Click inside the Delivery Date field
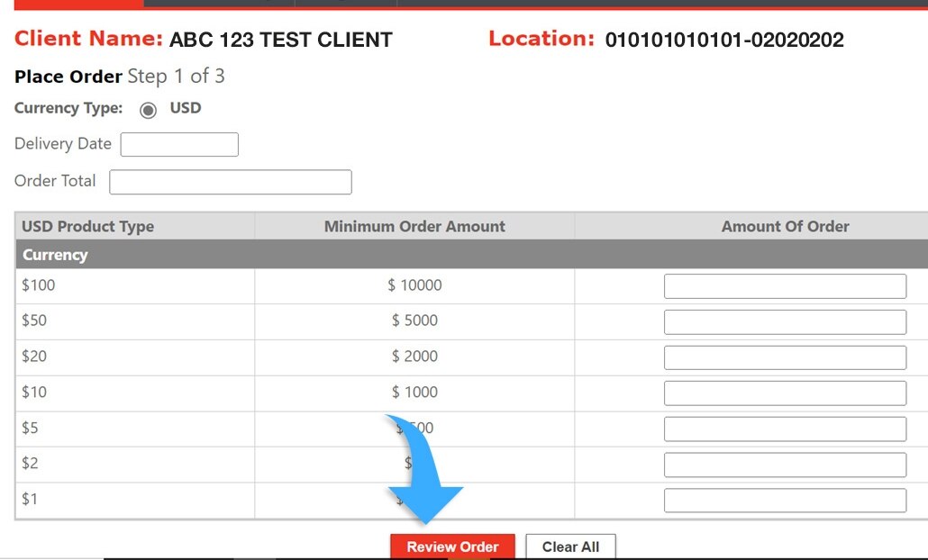Image resolution: width=928 pixels, height=560 pixels. pos(179,144)
